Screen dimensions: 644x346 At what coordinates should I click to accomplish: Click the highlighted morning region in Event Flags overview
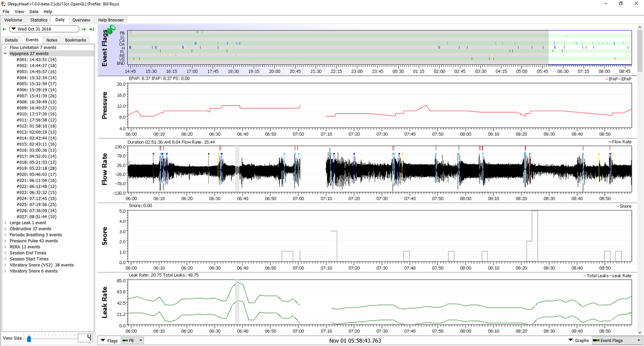click(x=590, y=47)
